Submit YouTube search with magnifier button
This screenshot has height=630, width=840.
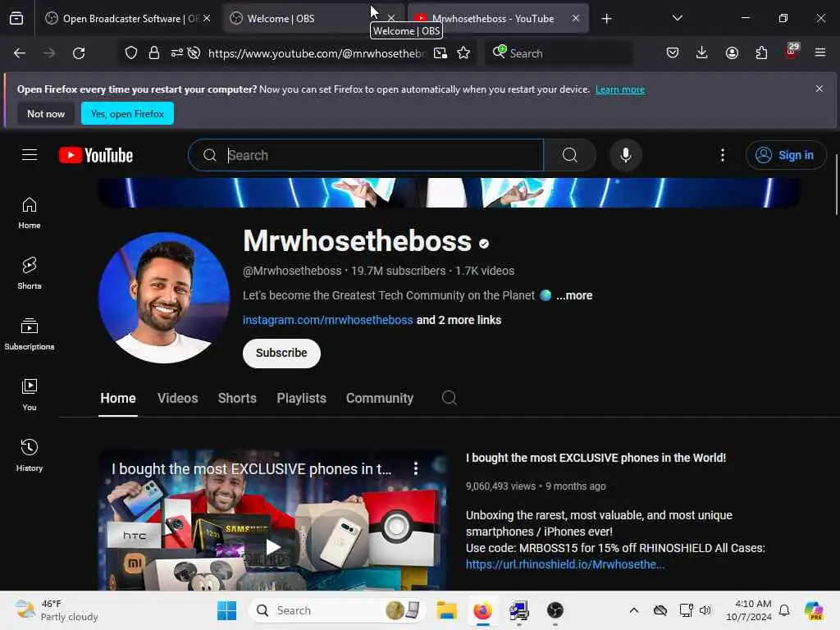570,155
